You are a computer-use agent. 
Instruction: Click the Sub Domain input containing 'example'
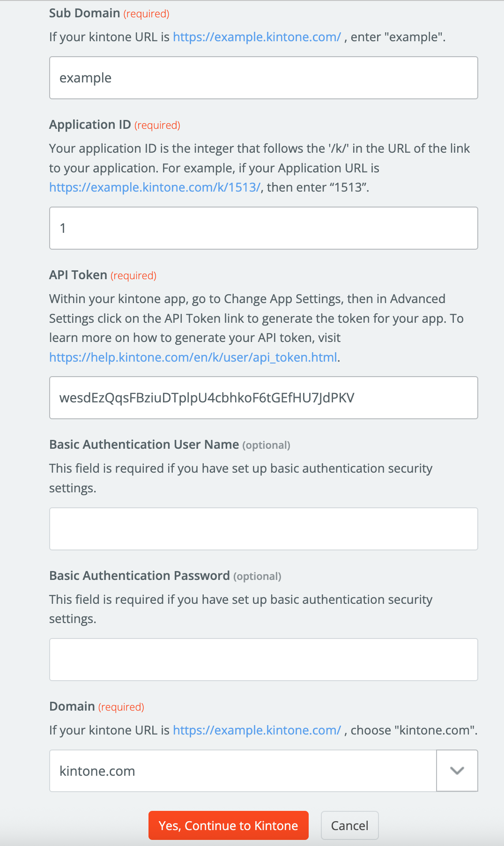[x=264, y=77]
